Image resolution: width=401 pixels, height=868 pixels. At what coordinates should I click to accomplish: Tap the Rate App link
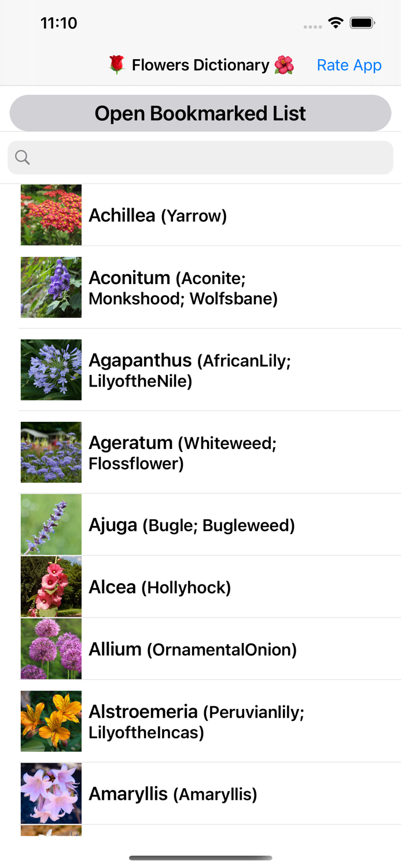point(350,65)
